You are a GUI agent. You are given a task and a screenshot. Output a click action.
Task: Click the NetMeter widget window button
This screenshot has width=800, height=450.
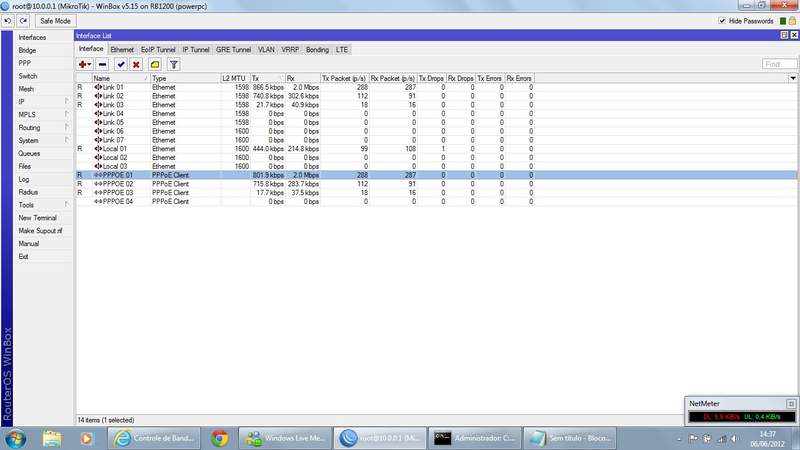pos(791,404)
